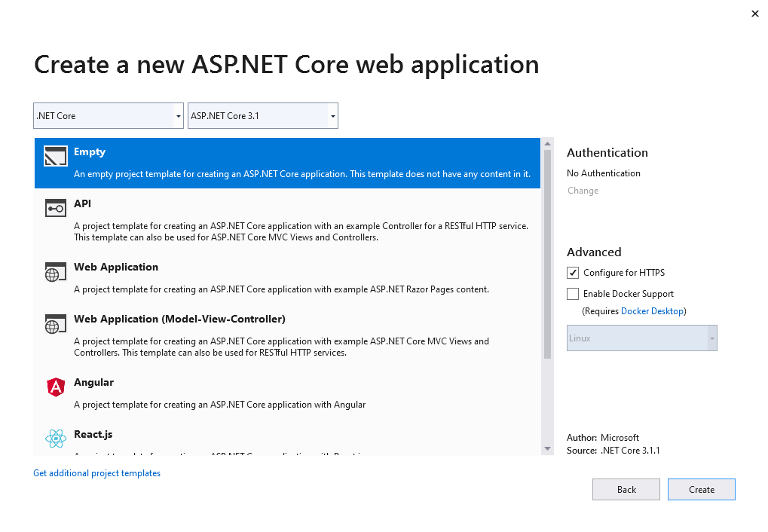Click the Razor Pages description text
The image size is (768, 532).
tap(282, 290)
